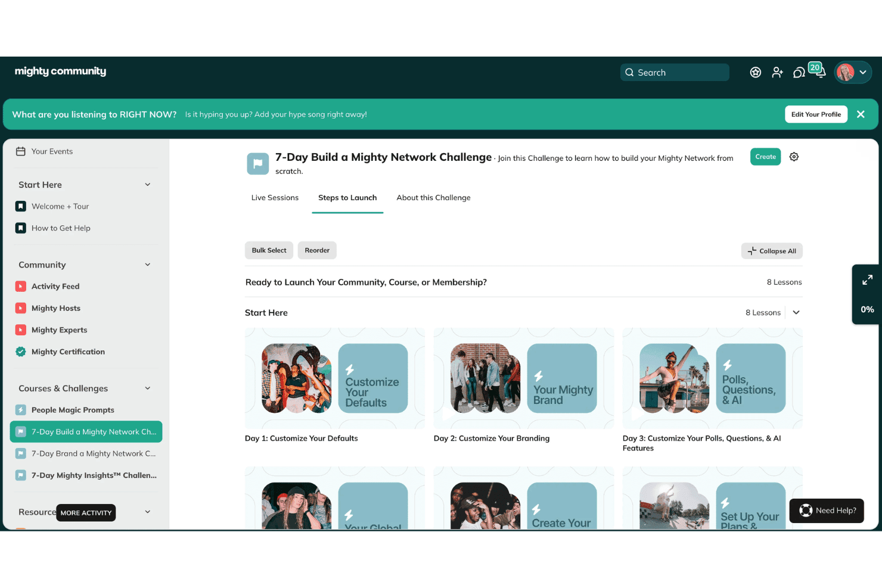Image resolution: width=882 pixels, height=588 pixels.
Task: Collapse the Courses & Challenges section
Action: click(148, 388)
